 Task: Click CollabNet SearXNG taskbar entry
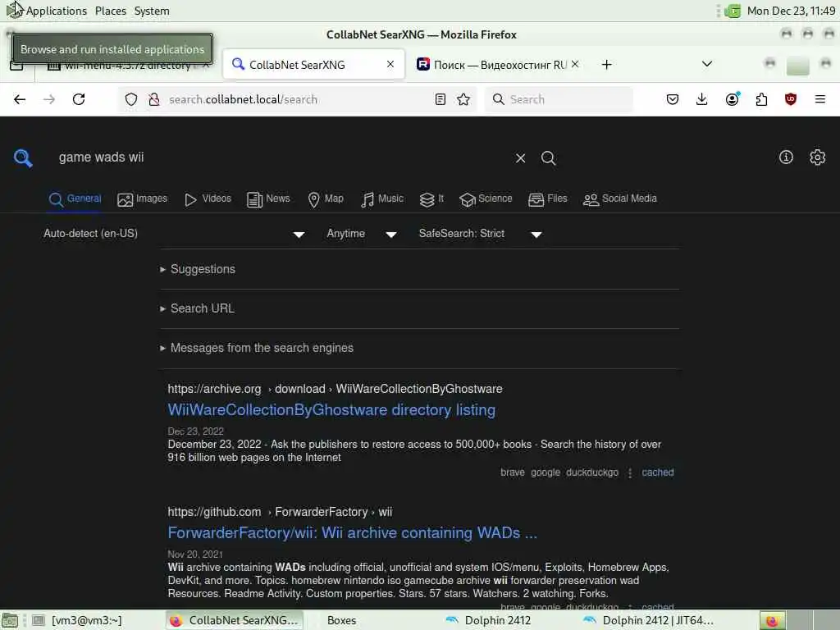pyautogui.click(x=234, y=620)
